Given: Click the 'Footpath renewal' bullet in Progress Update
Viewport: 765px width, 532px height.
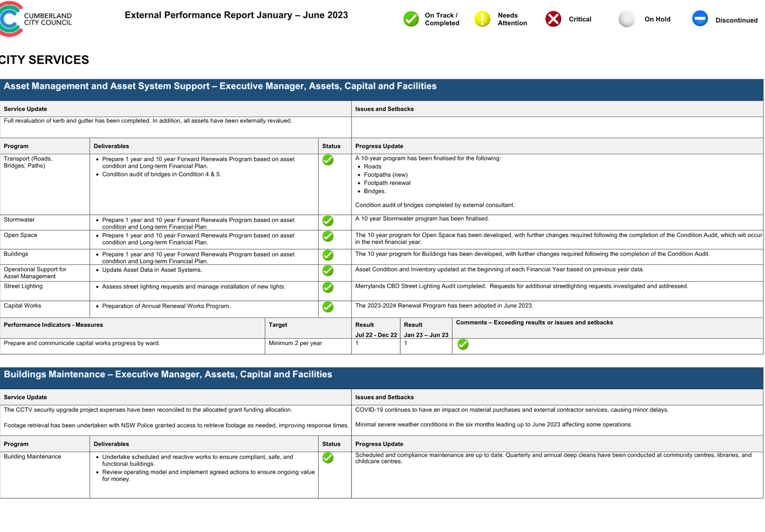Looking at the screenshot, I should tap(387, 183).
